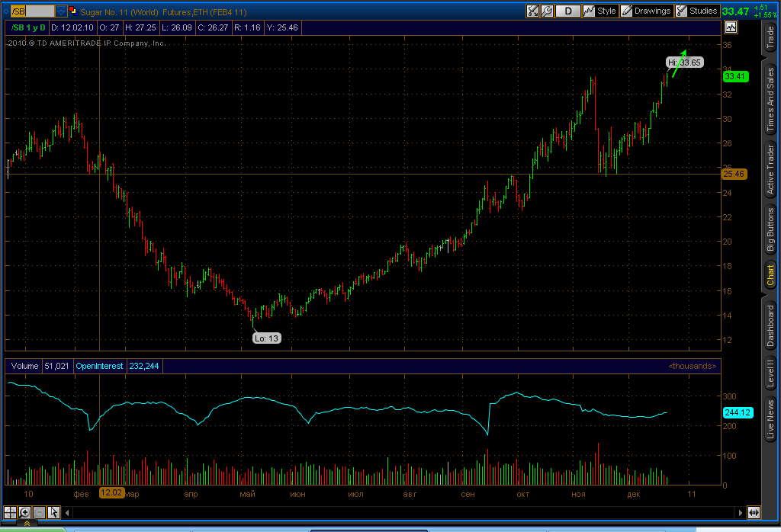The height and width of the screenshot is (532, 781).
Task: Open the chart settings wrench icon
Action: (547, 11)
